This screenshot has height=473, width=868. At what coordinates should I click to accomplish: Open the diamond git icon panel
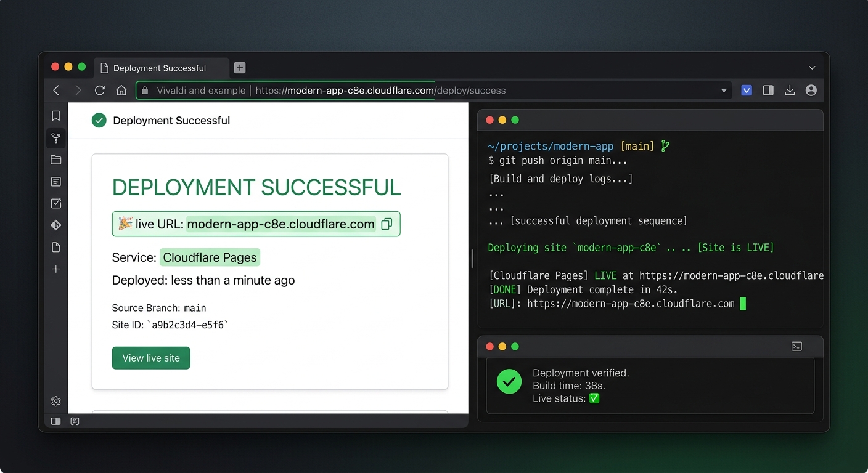[56, 225]
